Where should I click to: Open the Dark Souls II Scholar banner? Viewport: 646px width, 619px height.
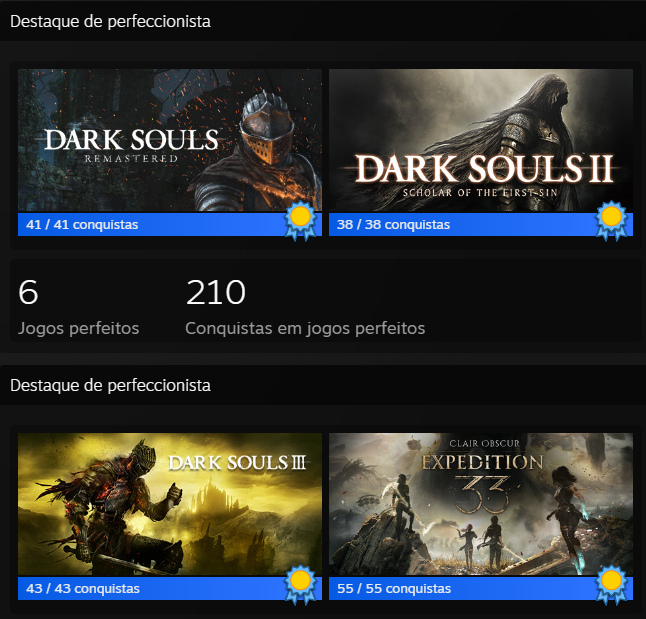point(481,140)
